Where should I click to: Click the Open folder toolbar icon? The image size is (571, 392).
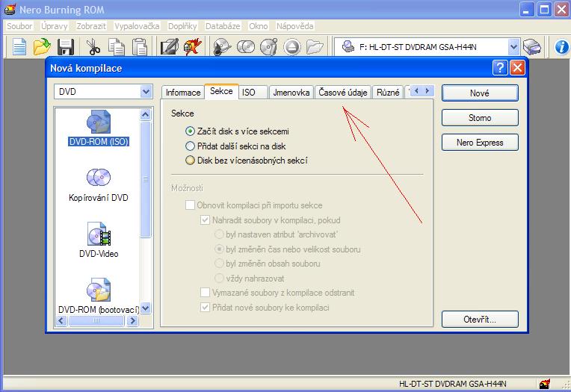[43, 47]
